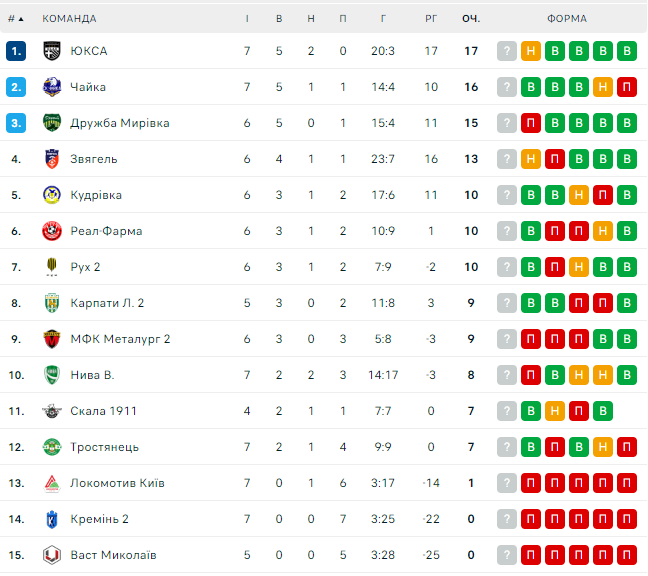The height and width of the screenshot is (576, 648).
Task: Click the ЮКСА team logo icon
Action: [53, 51]
